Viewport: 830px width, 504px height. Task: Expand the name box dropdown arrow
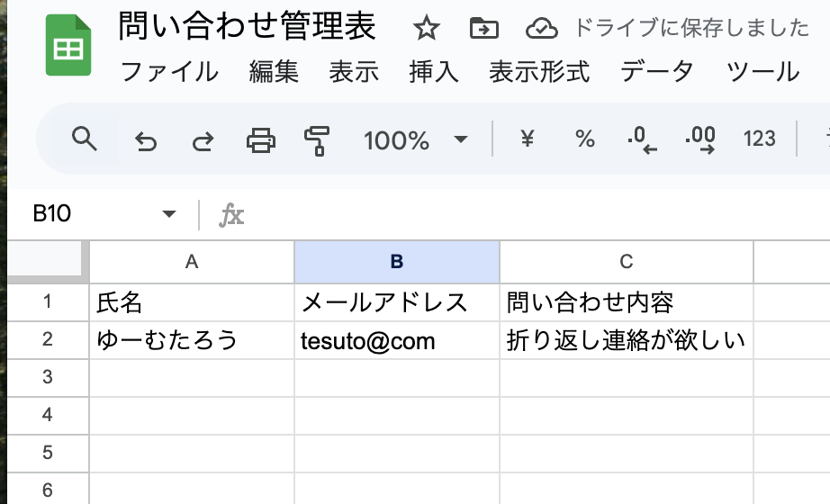coord(168,214)
